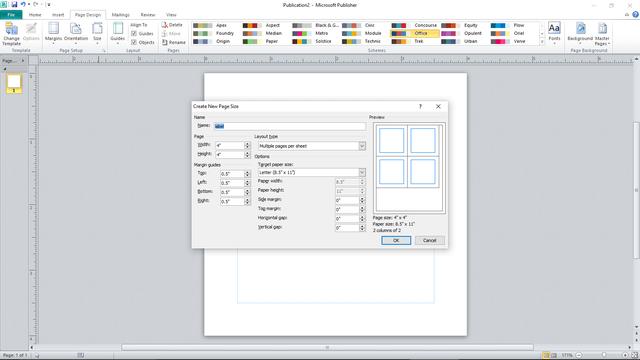640x360 pixels.
Task: Click Cancel in the page size dialog
Action: (x=429, y=240)
